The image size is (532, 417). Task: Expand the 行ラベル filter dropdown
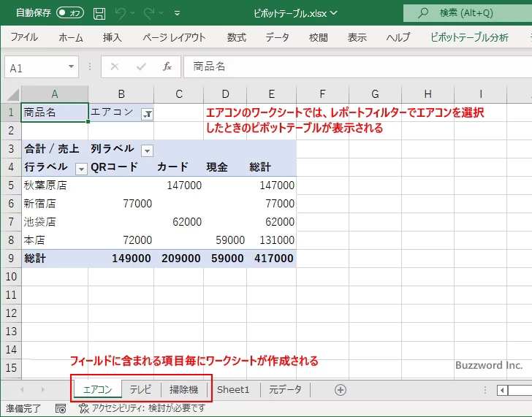click(82, 168)
